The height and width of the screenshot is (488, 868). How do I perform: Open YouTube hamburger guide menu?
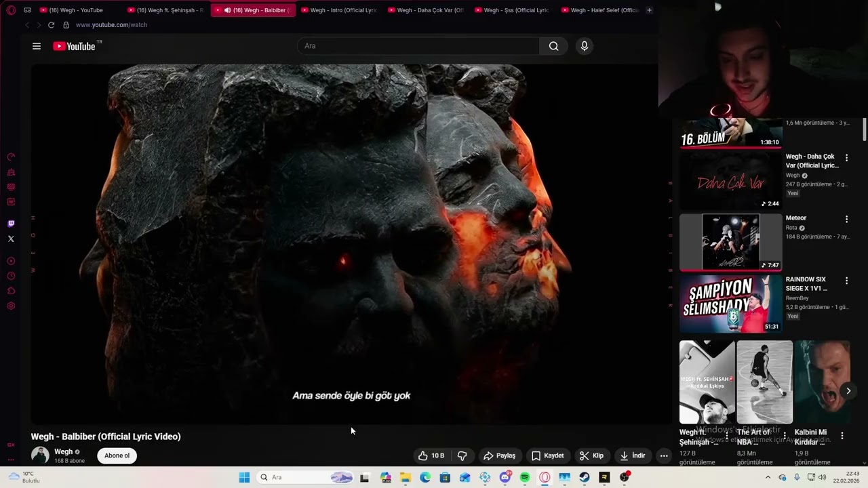pos(37,46)
